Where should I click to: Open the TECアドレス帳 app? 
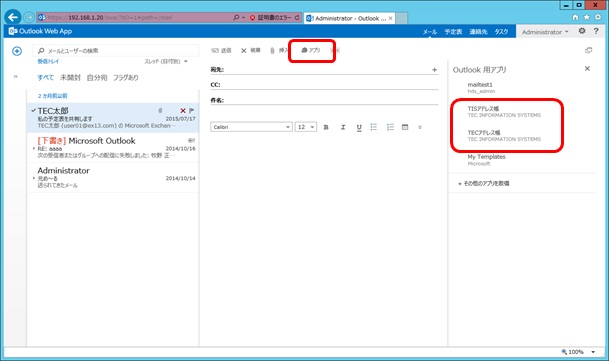click(x=504, y=136)
